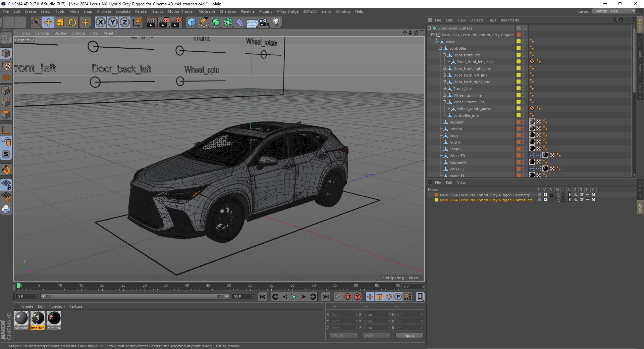This screenshot has height=349, width=644.
Task: Open Edit Render Settings icon
Action: pyautogui.click(x=176, y=22)
